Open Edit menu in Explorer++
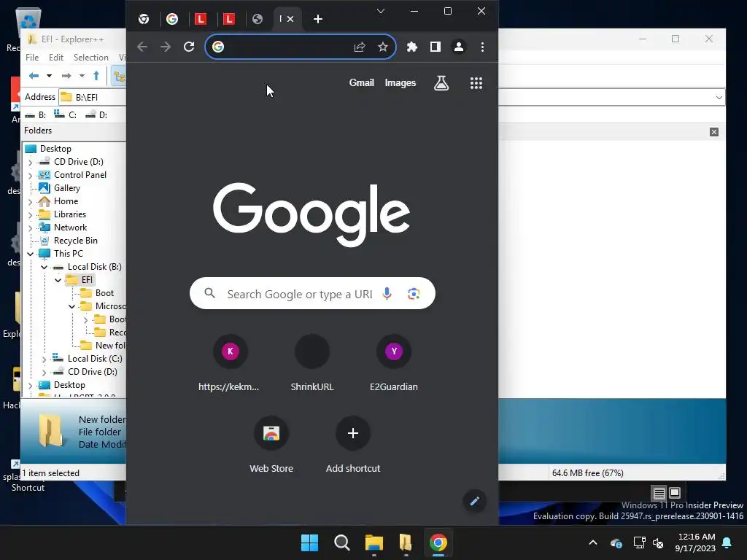This screenshot has width=747, height=560. click(56, 57)
